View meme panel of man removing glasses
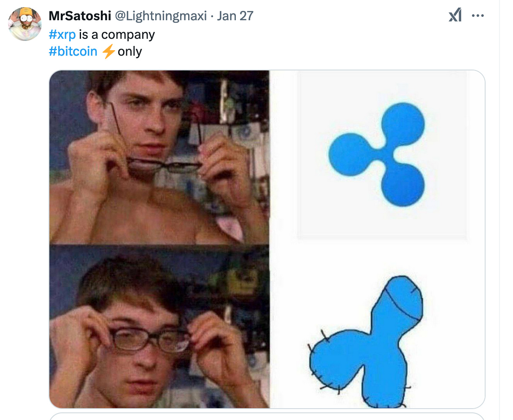513x420 pixels. point(159,157)
